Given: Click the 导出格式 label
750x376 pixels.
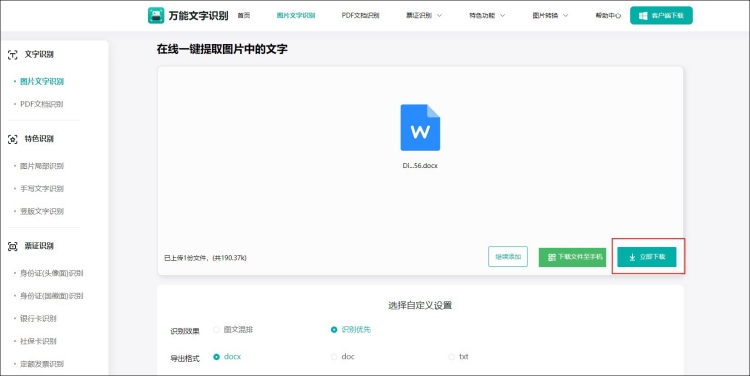Looking at the screenshot, I should click(x=185, y=358).
